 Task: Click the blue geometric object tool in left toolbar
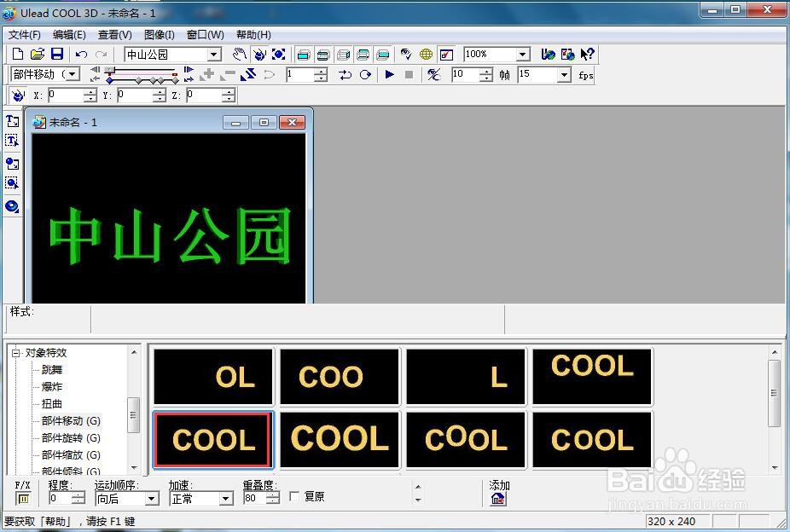click(x=12, y=205)
